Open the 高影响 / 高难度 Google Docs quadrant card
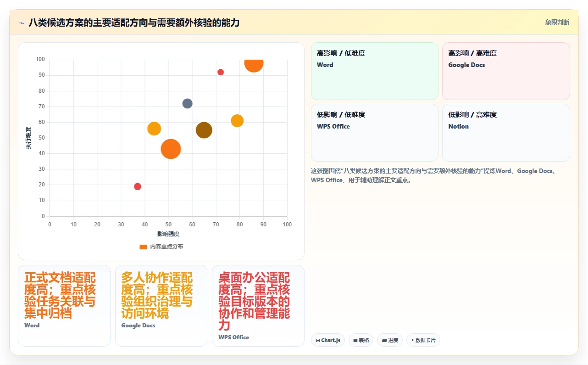The image size is (588, 365). [506, 71]
